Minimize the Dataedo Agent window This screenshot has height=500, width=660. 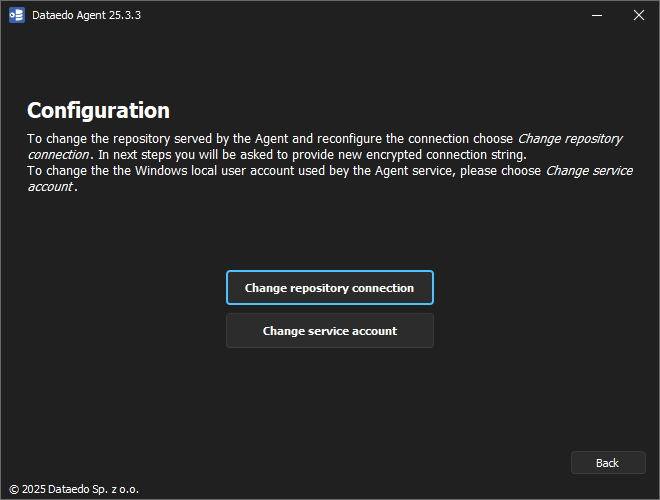pyautogui.click(x=597, y=15)
